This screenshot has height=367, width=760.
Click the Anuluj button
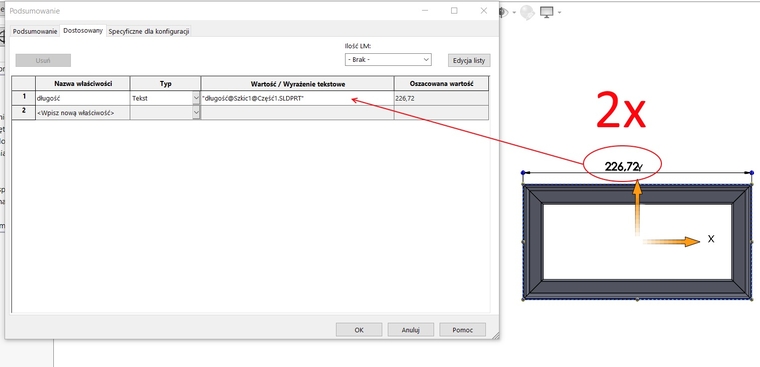pyautogui.click(x=411, y=330)
